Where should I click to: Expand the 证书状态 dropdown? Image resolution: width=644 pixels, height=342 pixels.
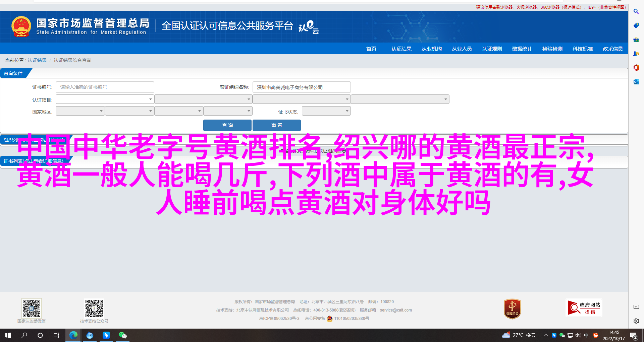click(x=326, y=111)
